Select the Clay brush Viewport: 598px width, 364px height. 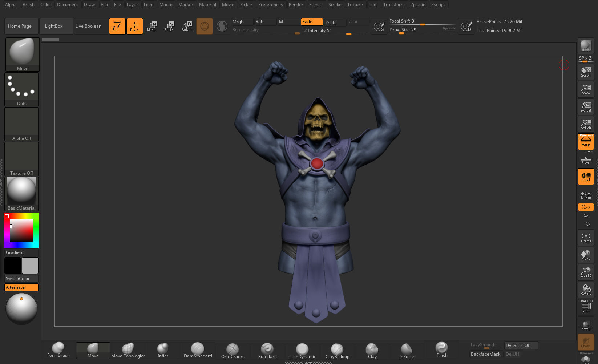[x=372, y=350]
